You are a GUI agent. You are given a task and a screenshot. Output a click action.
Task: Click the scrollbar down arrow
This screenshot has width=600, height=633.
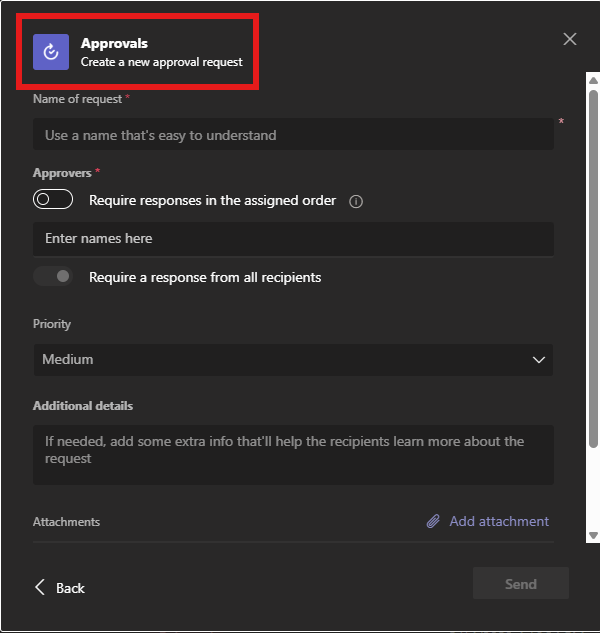(x=593, y=536)
